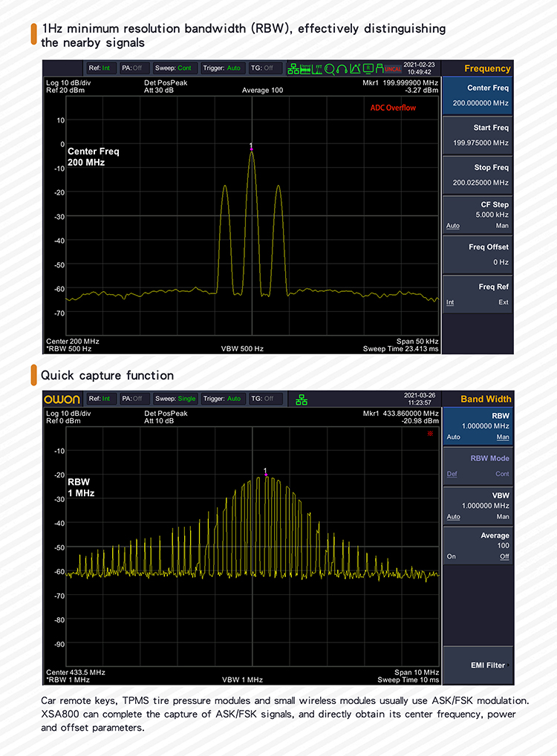Open Sweep: Cont setting in top toolbar

[173, 68]
